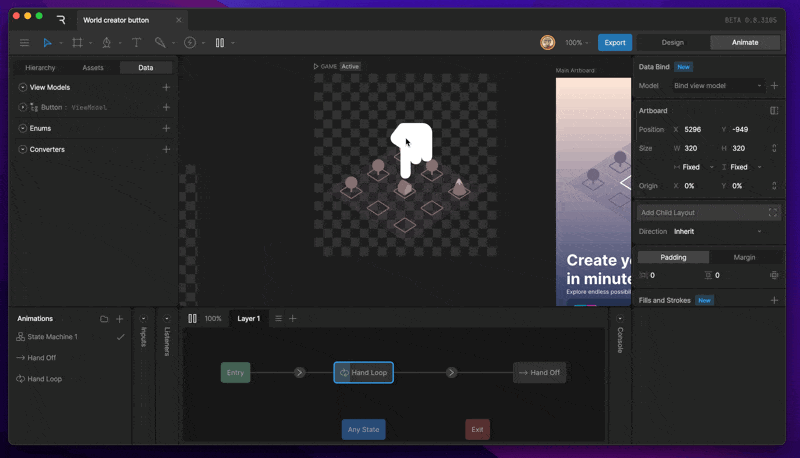Open Bind view model dropdown
The height and width of the screenshot is (458, 800).
(x=717, y=86)
